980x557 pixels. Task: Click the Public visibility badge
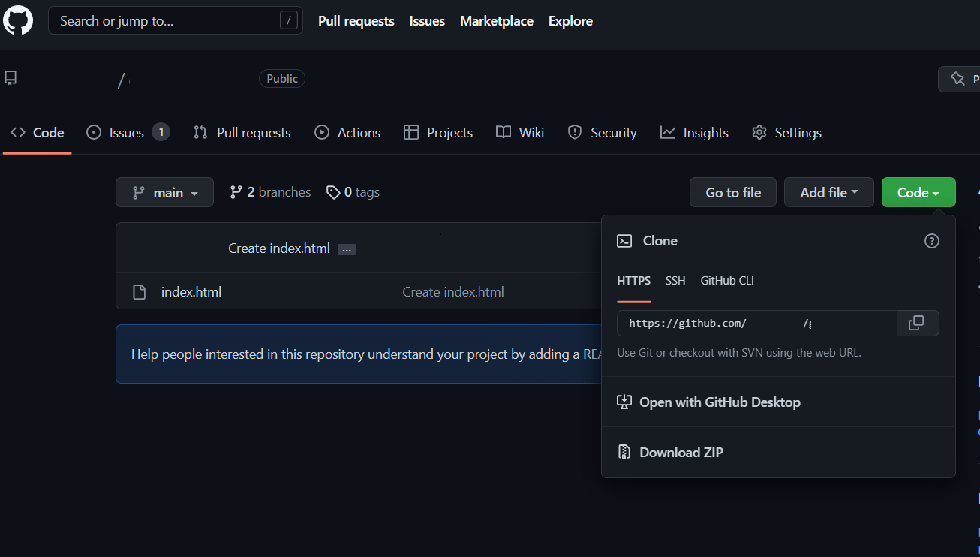(282, 79)
